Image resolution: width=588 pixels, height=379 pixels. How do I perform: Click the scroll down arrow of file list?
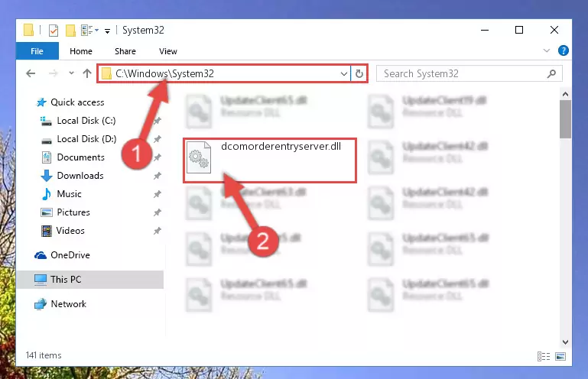tap(566, 342)
